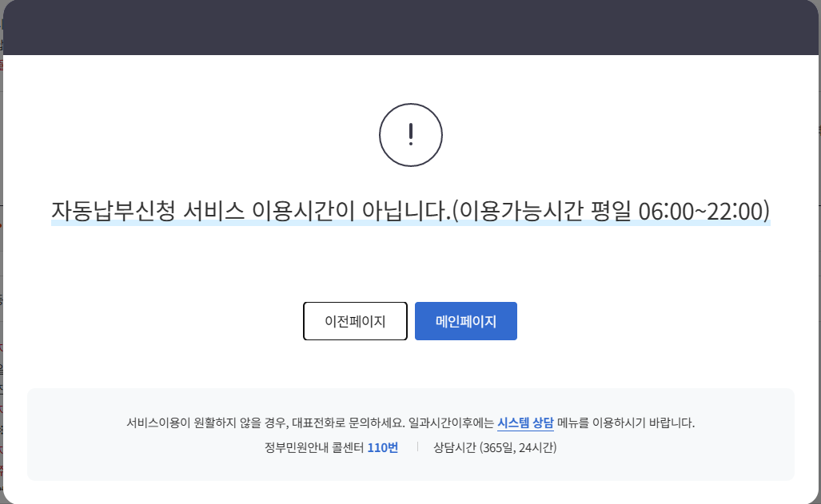
Task: Click the 서비스이용이 원활하지 않을 경우 notice text
Action: (411, 423)
